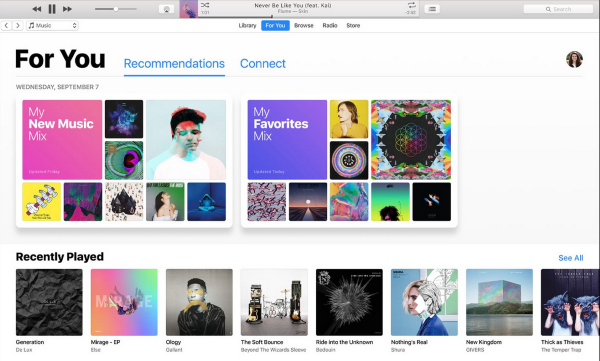This screenshot has height=361, width=600.
Task: Click See All for Recently Played
Action: click(x=571, y=258)
